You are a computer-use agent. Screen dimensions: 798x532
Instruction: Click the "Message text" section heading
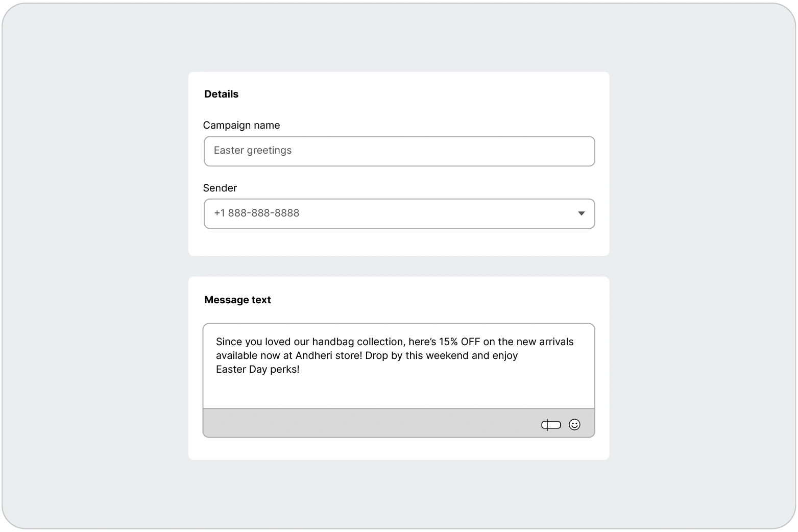tap(237, 300)
